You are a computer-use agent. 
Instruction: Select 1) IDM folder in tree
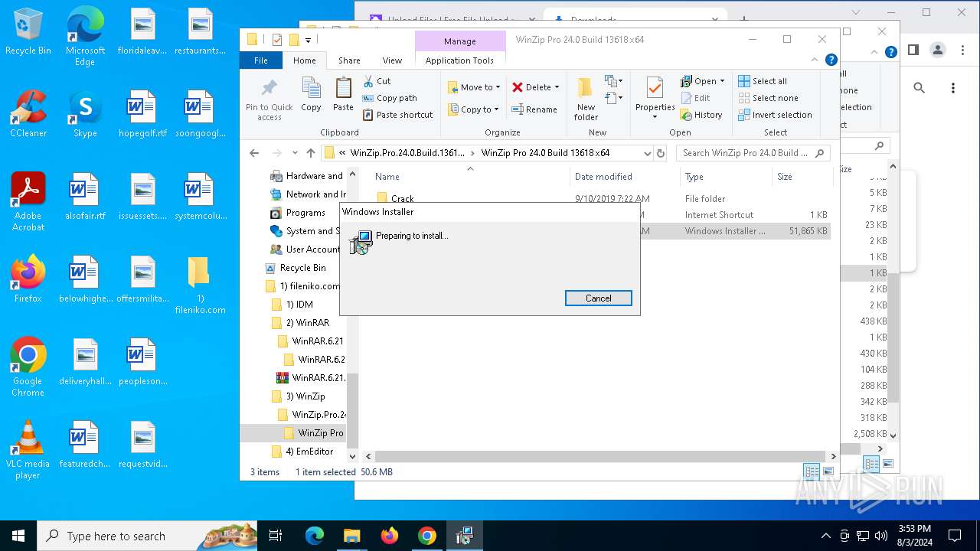pyautogui.click(x=299, y=305)
